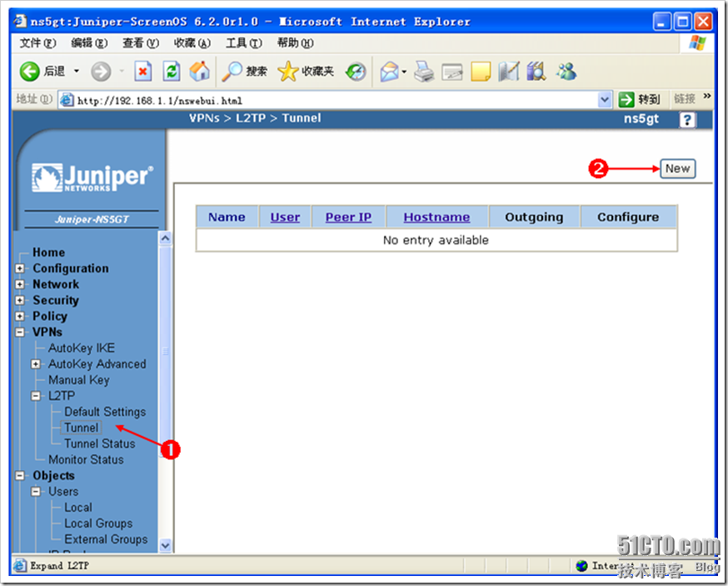Viewport: 728px width, 586px height.
Task: Click the Edit page icon
Action: [451, 72]
